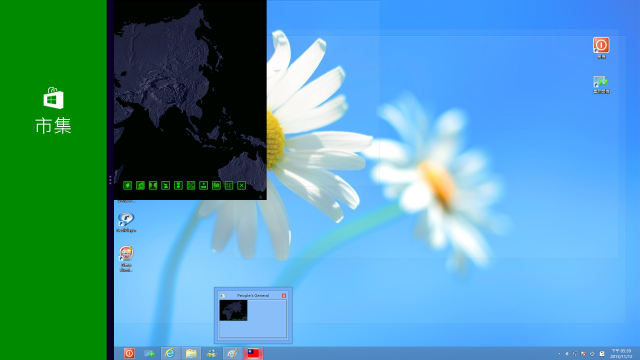The height and width of the screenshot is (360, 640).
Task: Open File Explorer from the taskbar
Action: [191, 353]
